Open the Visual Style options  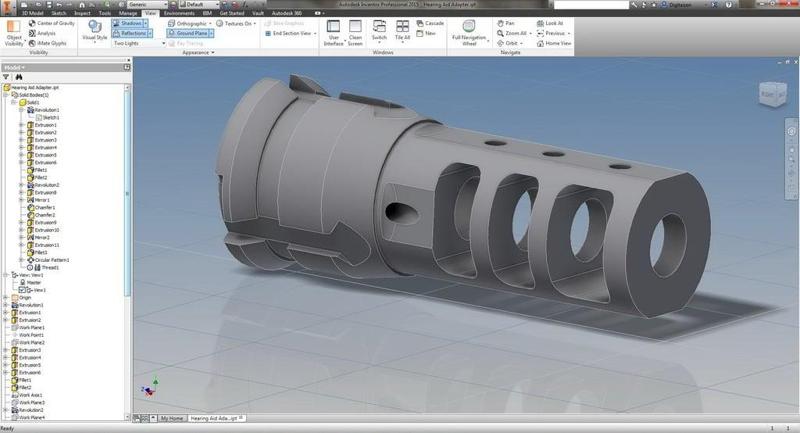point(95,31)
